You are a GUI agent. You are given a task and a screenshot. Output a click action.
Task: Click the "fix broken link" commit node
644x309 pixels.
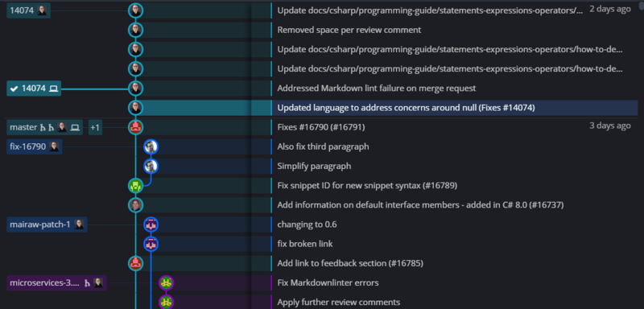[x=151, y=244]
